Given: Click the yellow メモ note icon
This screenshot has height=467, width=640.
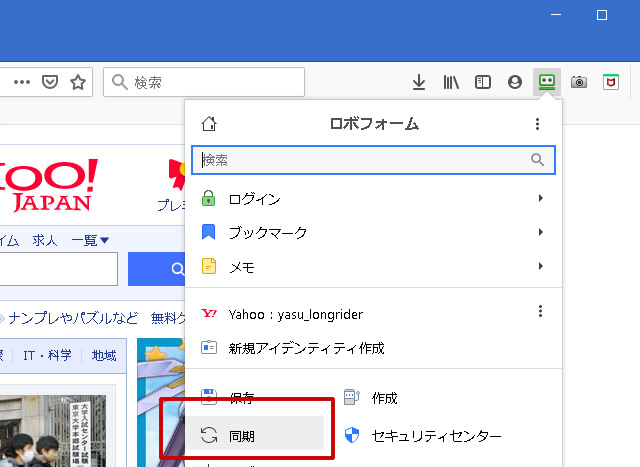Looking at the screenshot, I should point(209,266).
